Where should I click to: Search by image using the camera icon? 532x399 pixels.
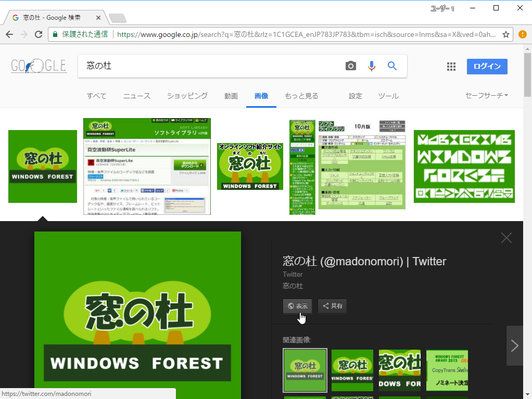tap(351, 66)
